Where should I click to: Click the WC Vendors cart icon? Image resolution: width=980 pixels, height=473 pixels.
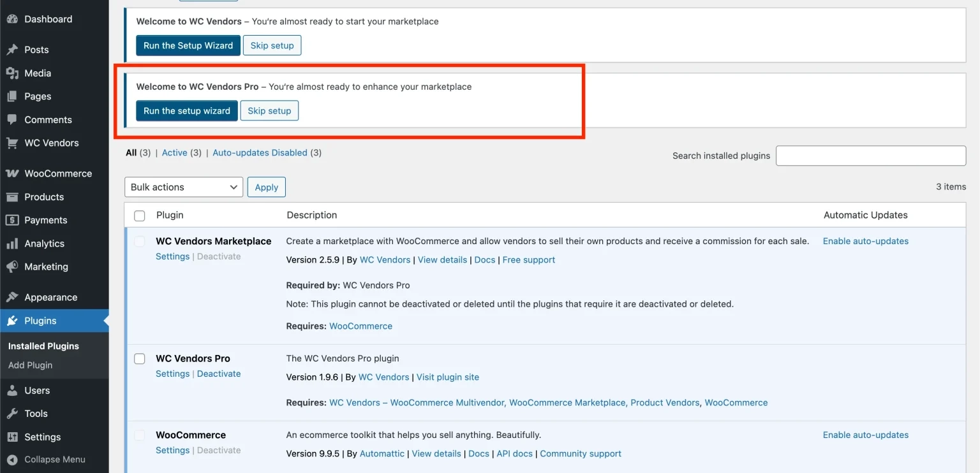pyautogui.click(x=12, y=143)
